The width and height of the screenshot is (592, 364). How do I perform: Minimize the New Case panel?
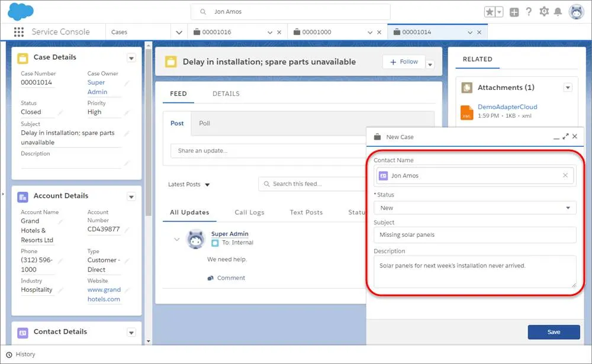556,137
